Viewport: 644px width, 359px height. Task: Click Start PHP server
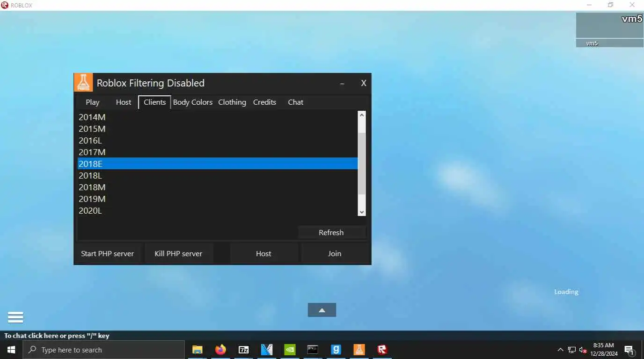pyautogui.click(x=108, y=253)
